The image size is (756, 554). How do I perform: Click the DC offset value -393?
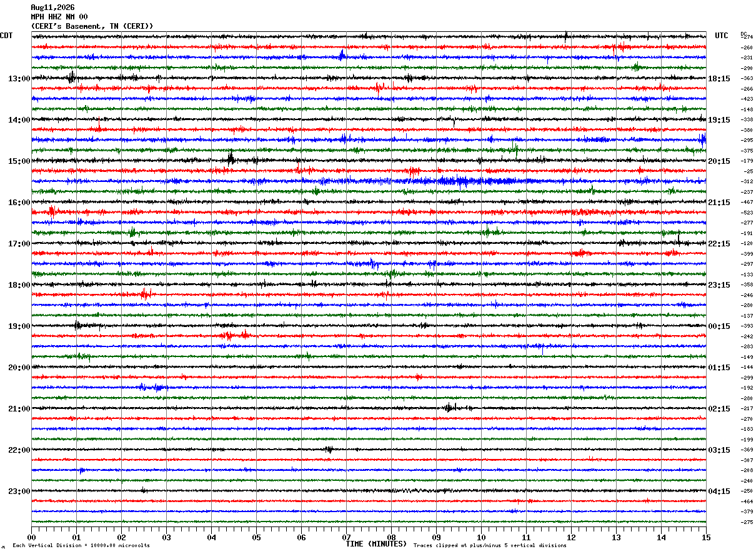(x=747, y=326)
